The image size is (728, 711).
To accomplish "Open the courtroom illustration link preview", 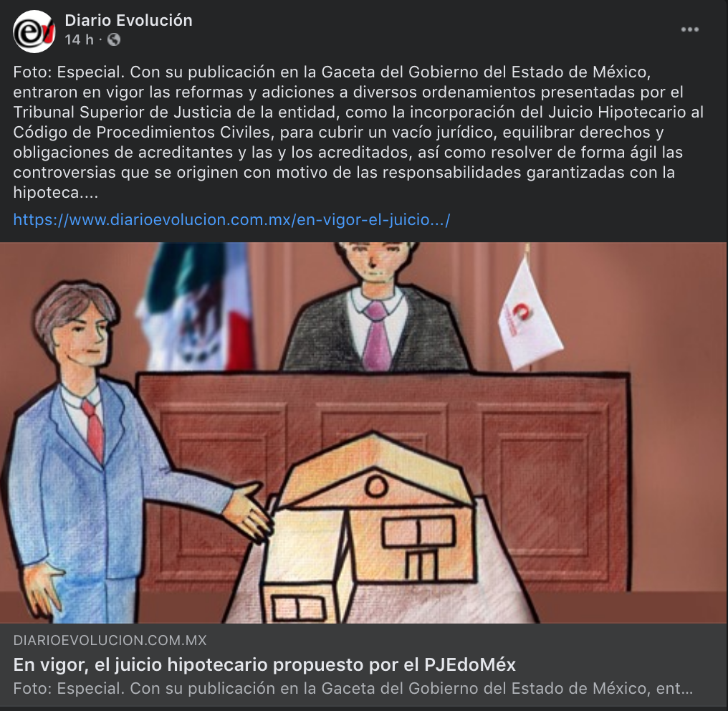I will [x=364, y=433].
